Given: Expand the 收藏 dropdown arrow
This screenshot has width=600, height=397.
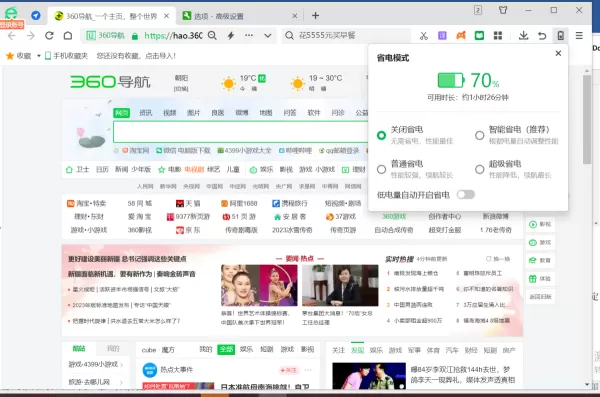Looking at the screenshot, I should (x=39, y=56).
